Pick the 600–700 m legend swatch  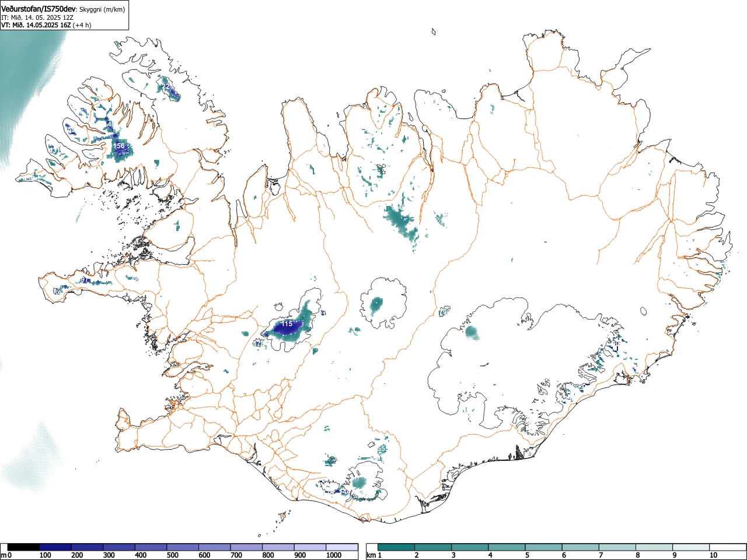(x=215, y=547)
